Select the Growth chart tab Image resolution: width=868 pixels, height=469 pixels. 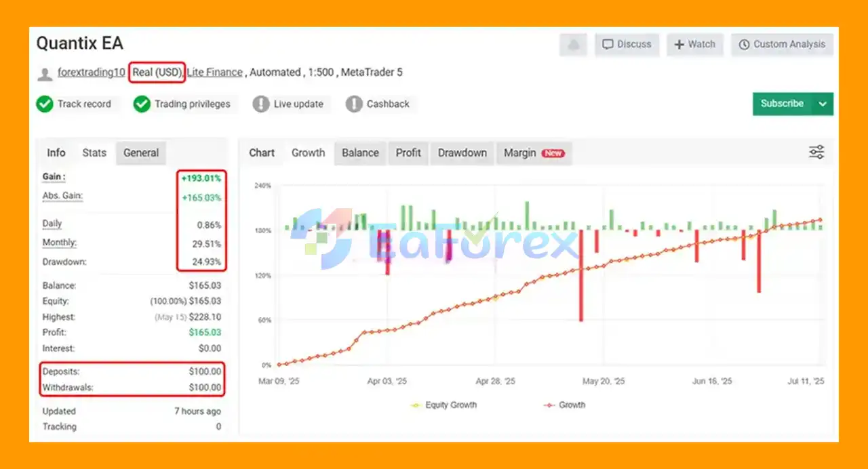pyautogui.click(x=309, y=152)
